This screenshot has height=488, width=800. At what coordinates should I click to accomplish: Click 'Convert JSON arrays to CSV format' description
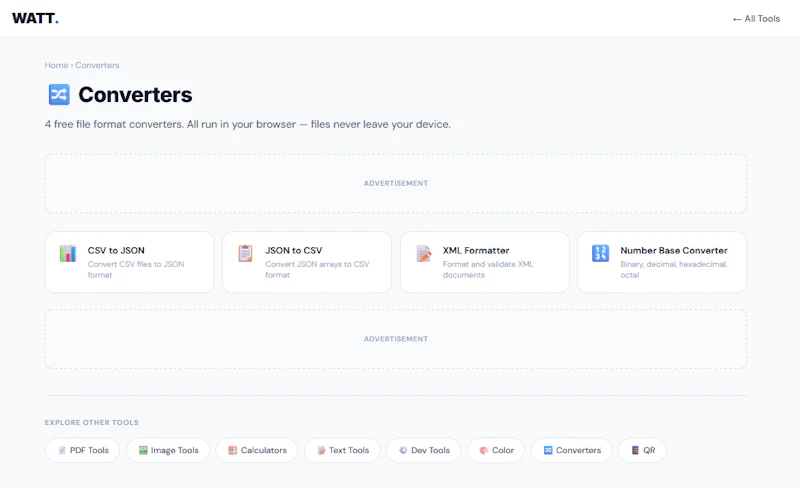[317, 270]
